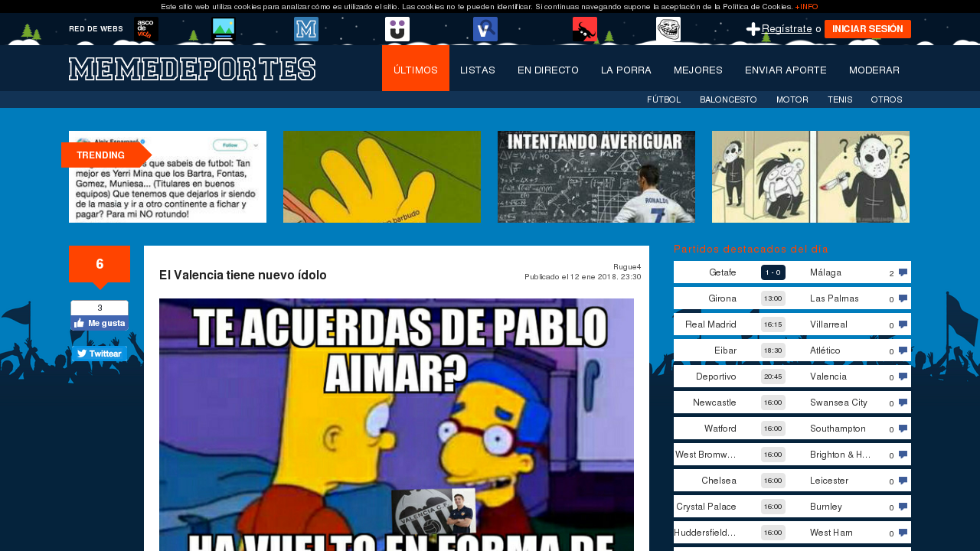Open the +INFO cookies link
This screenshot has height=551, width=980.
(x=807, y=6)
